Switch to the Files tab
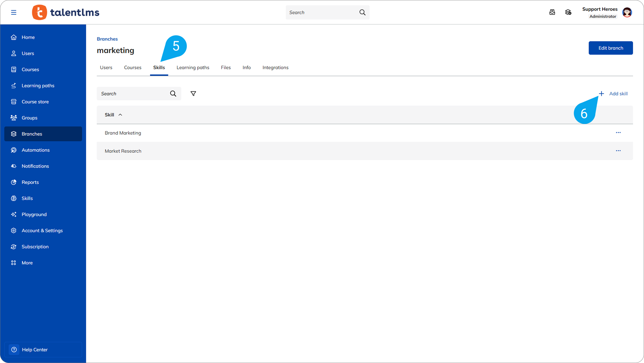Screen dimensions: 644x363 [226, 68]
